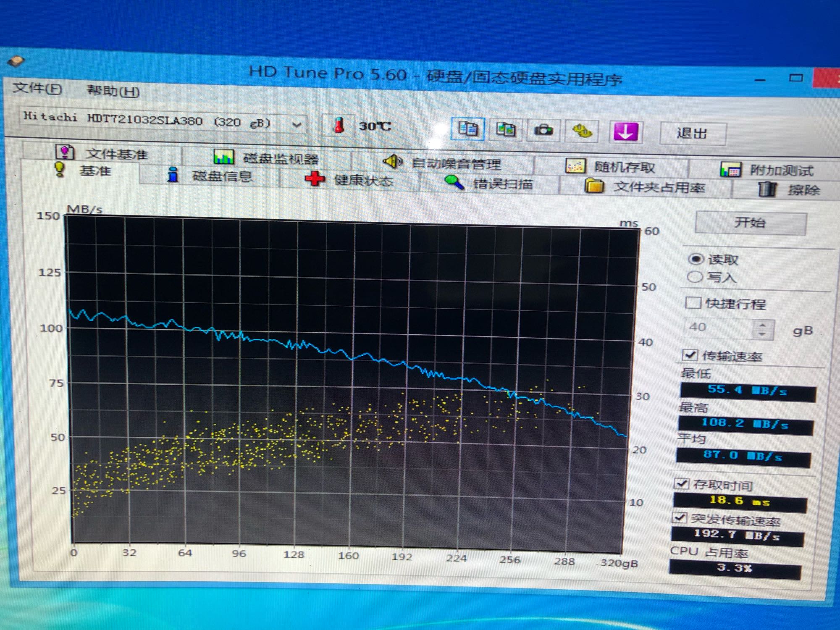Viewport: 840px width, 630px height.
Task: Click the purple download arrow icon
Action: pyautogui.click(x=625, y=132)
